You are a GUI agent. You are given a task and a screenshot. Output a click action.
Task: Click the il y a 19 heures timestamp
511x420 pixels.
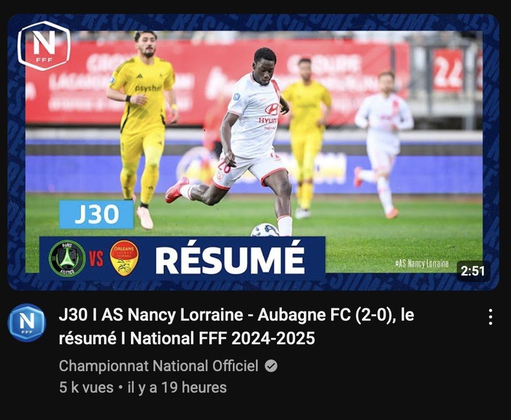(x=177, y=387)
